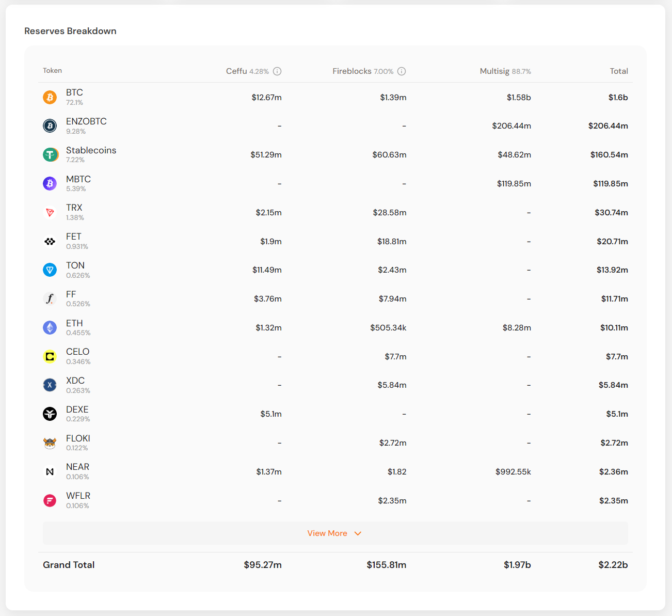Image resolution: width=672 pixels, height=616 pixels.
Task: Click the FLOKI dog icon
Action: (50, 443)
